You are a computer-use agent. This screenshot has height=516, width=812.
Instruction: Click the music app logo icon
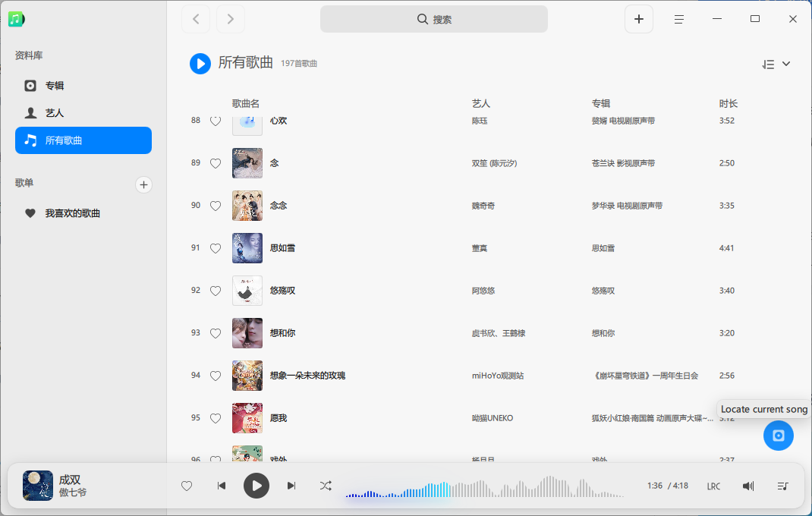(x=16, y=19)
